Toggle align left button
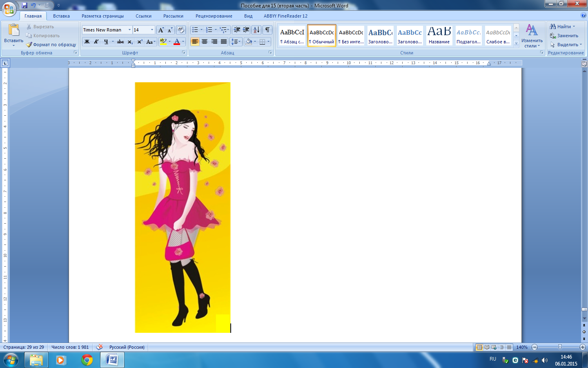588x368 pixels. (x=195, y=42)
